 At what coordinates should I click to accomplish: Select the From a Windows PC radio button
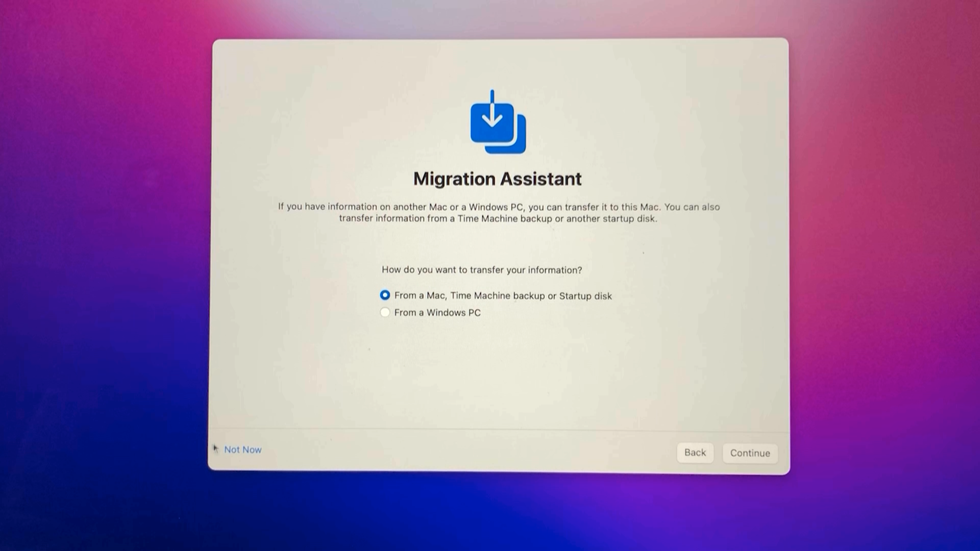385,312
